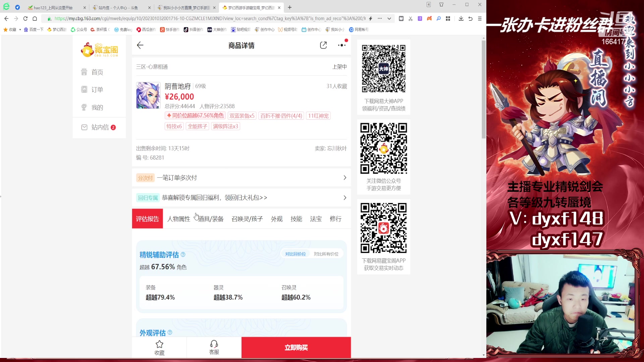Open the browser home page icon
Image resolution: width=644 pixels, height=362 pixels.
coord(35,18)
